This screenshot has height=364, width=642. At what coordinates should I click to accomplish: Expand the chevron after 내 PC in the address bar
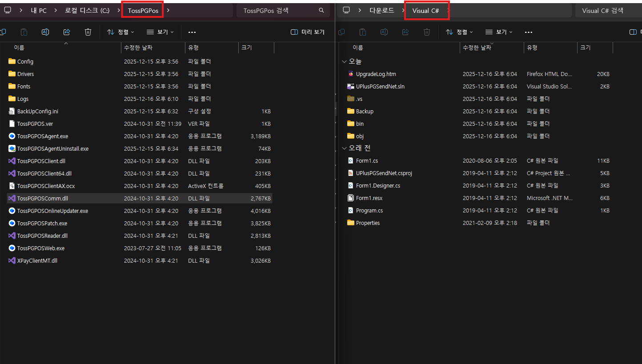56,10
